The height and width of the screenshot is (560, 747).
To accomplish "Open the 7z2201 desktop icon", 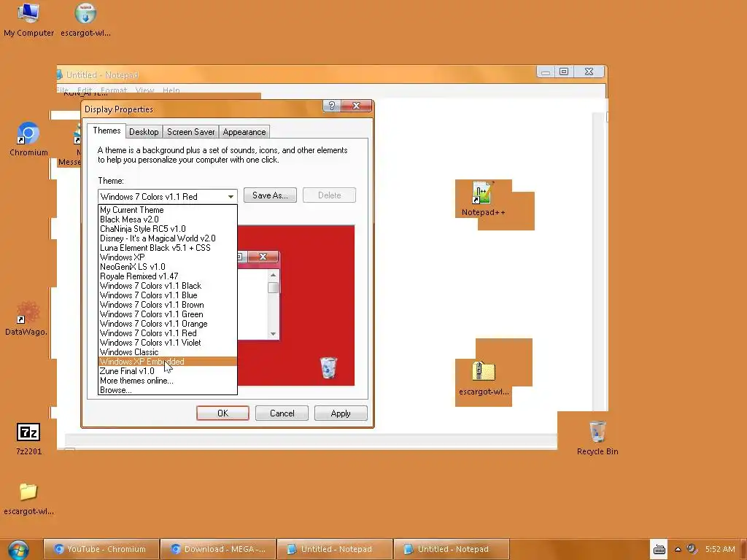I will [x=28, y=438].
